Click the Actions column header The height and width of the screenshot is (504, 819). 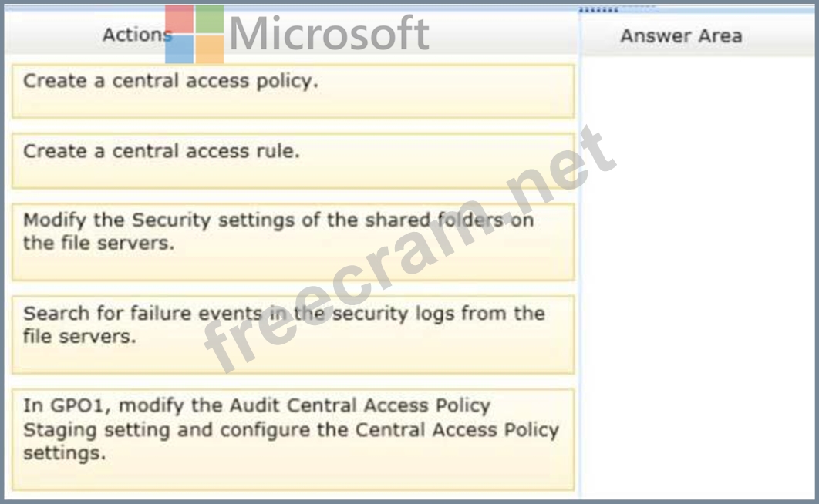tap(137, 35)
